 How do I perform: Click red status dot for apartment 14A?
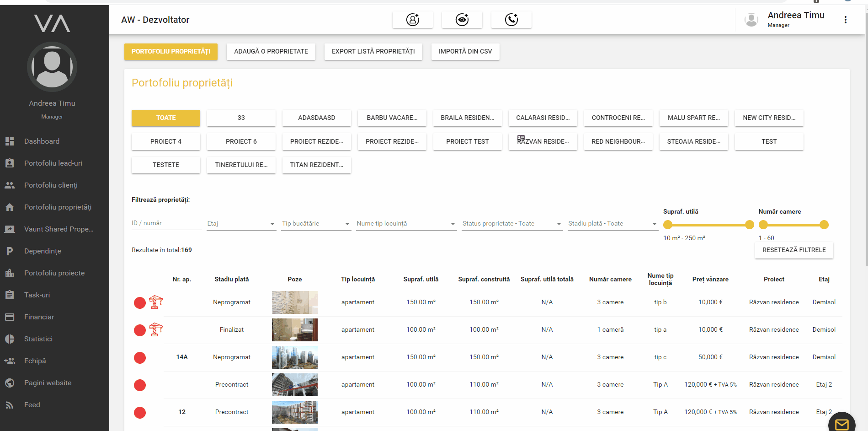tap(140, 358)
